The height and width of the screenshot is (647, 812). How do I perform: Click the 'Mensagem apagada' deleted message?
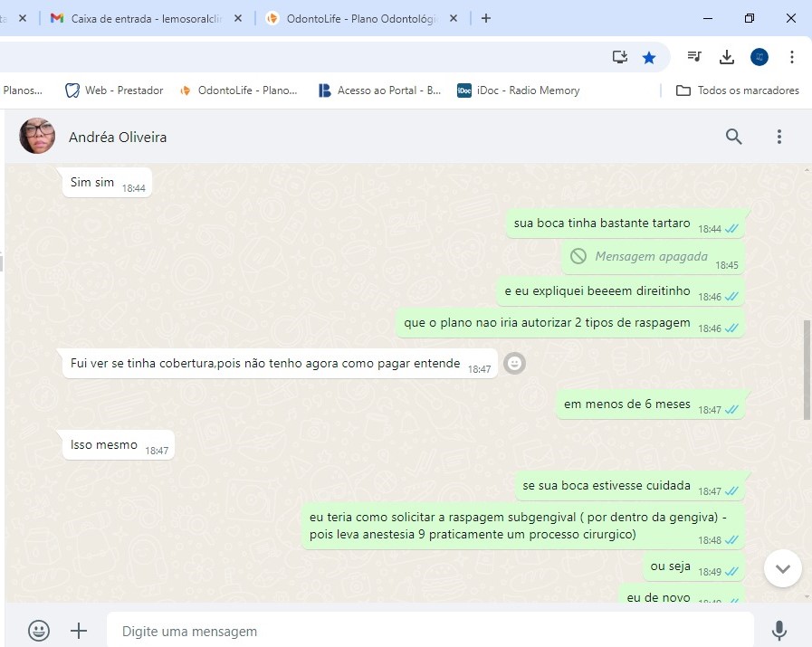pyautogui.click(x=653, y=257)
